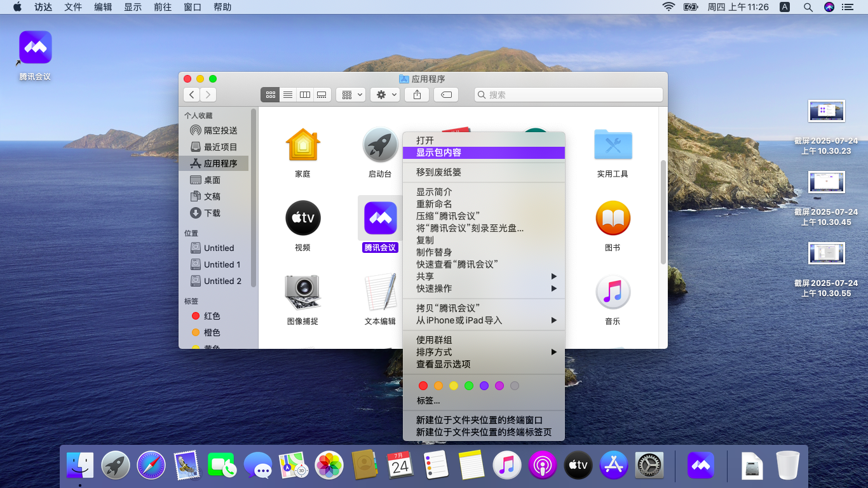Expand the 从iPhone或iPad导入 submenu
Image resolution: width=868 pixels, height=488 pixels.
point(484,320)
